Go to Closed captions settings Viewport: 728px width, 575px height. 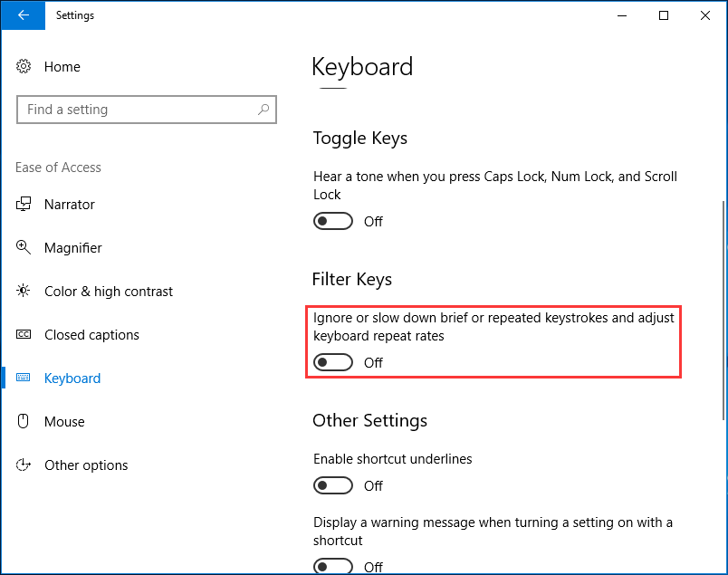click(x=91, y=335)
